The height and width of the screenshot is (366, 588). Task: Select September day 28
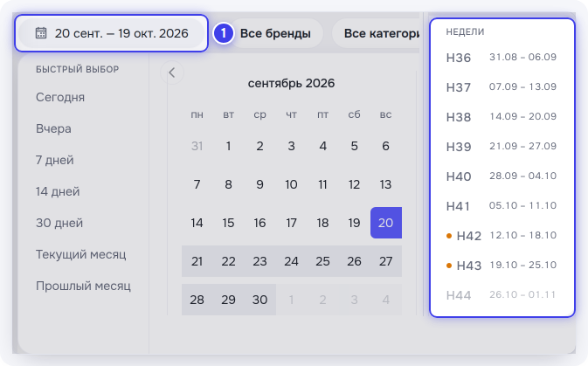[197, 300]
